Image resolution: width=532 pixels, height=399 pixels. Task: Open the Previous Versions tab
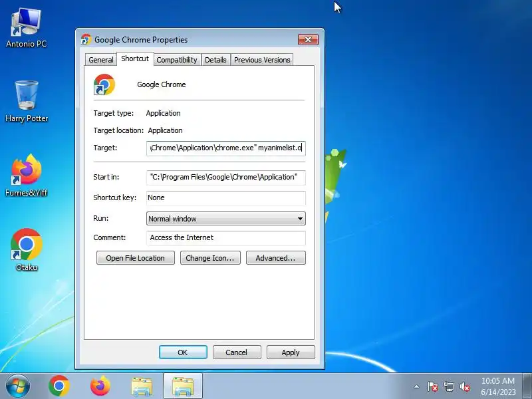tap(262, 60)
